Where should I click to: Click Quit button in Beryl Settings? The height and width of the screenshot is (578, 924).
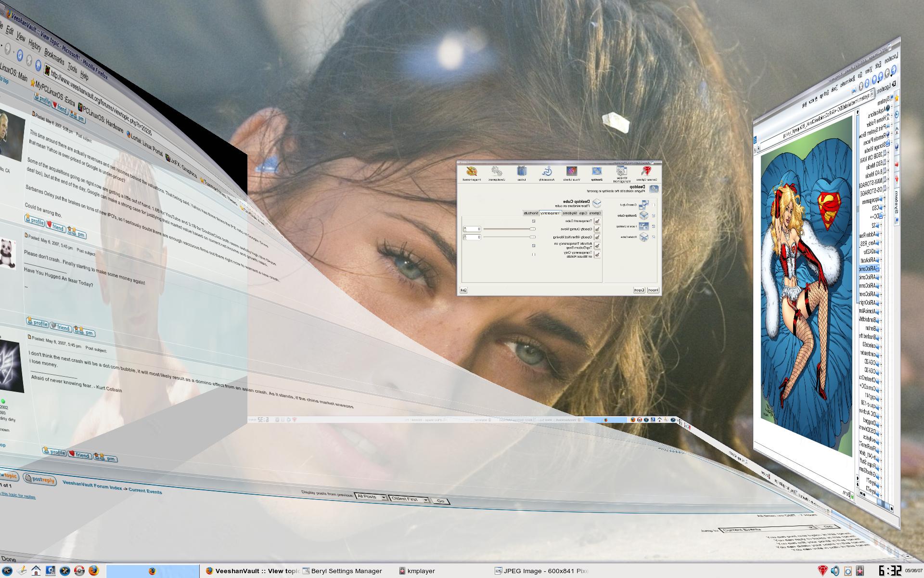coord(463,290)
